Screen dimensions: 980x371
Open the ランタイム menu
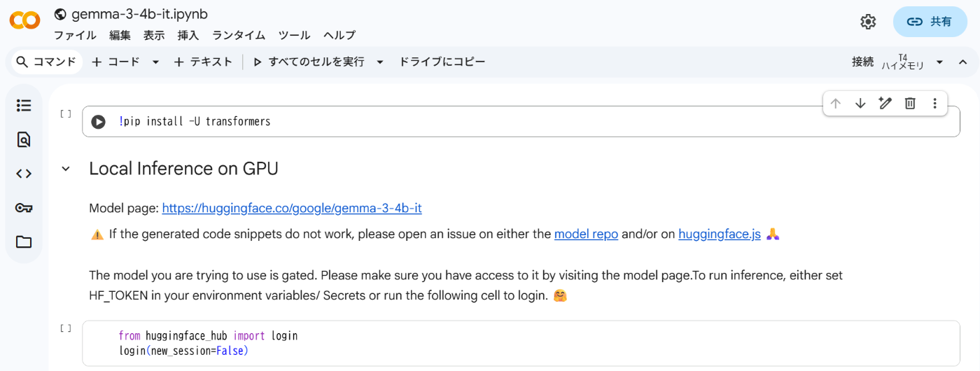coord(239,35)
